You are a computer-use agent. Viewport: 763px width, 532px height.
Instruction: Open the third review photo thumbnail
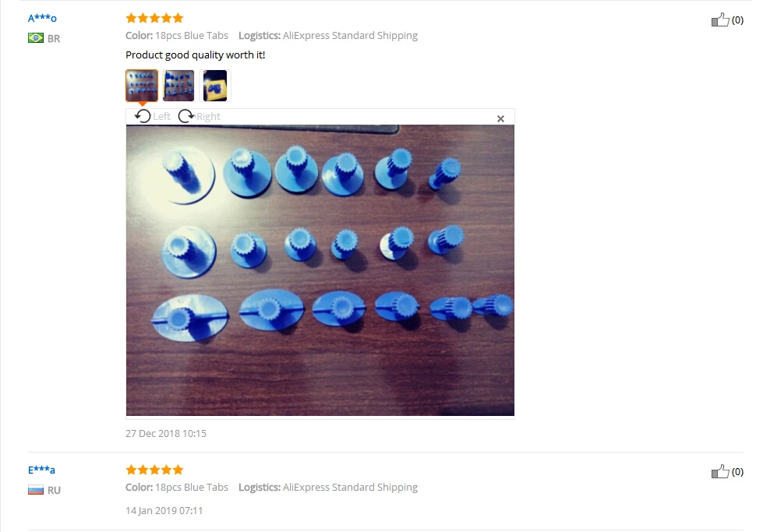(215, 86)
